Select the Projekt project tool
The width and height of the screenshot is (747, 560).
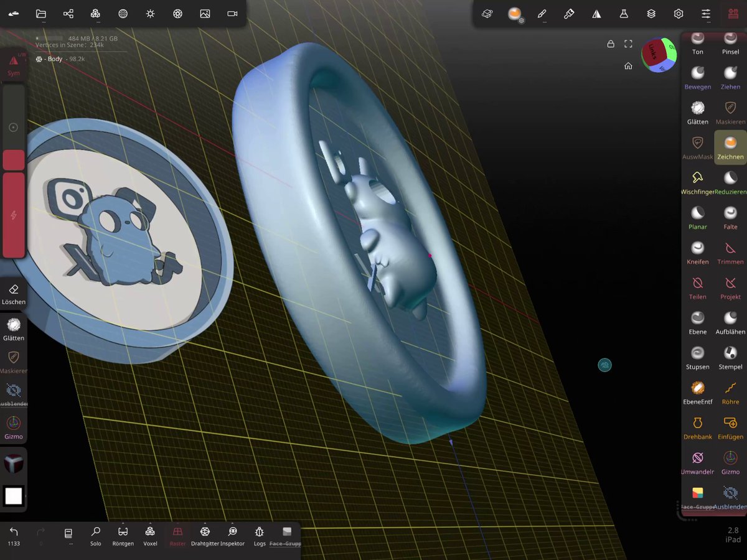click(x=730, y=287)
